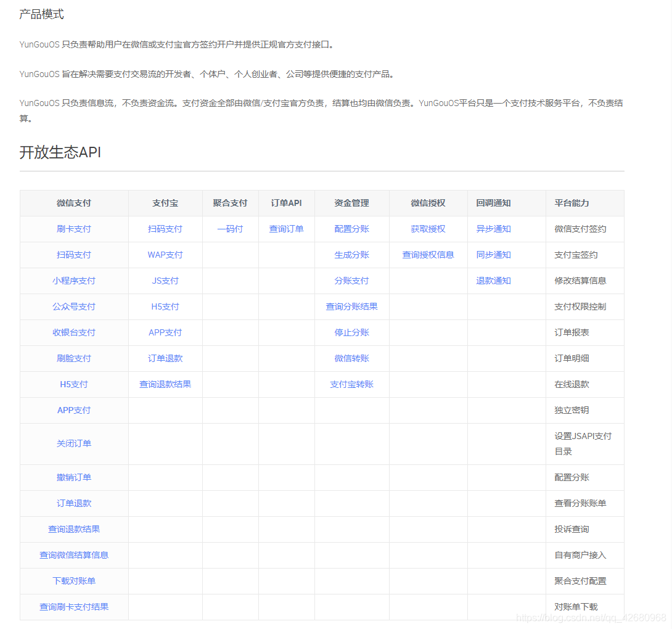Click the 配置分账 link under 资金管理
This screenshot has height=629, width=672.
352,229
